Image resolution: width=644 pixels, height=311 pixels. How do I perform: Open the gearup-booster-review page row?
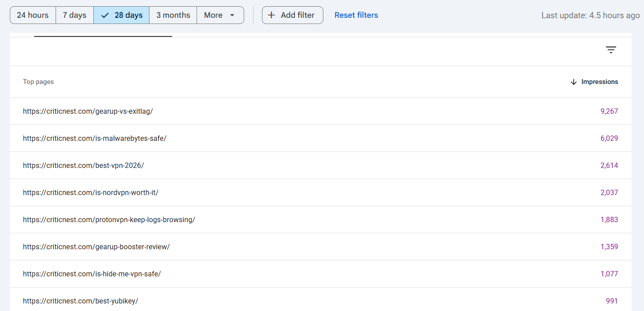[321, 247]
